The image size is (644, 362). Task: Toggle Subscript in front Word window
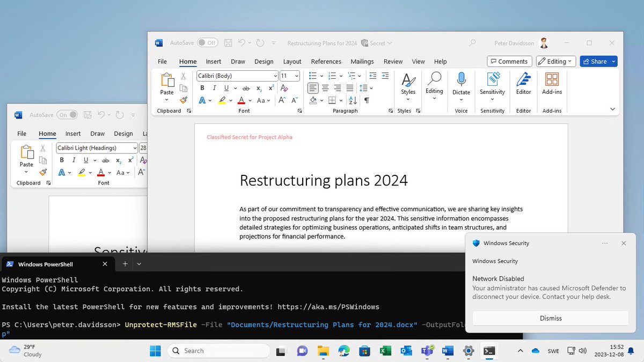259,88
